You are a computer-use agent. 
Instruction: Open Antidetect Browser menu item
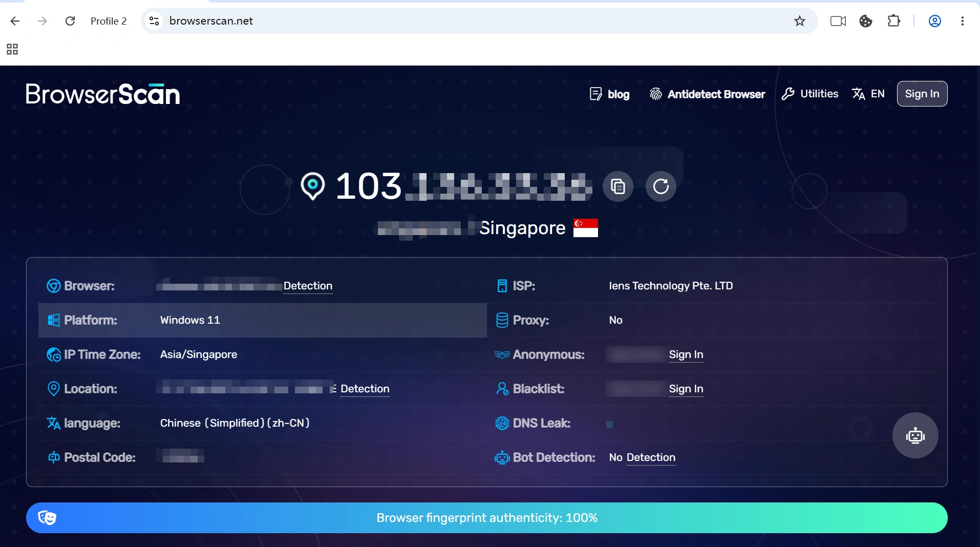[x=707, y=94]
